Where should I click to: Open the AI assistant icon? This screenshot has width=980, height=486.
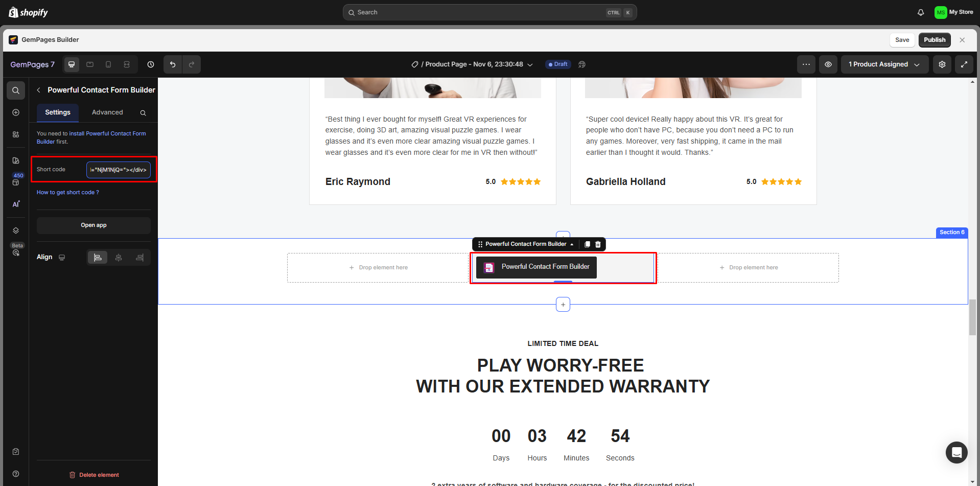point(16,204)
